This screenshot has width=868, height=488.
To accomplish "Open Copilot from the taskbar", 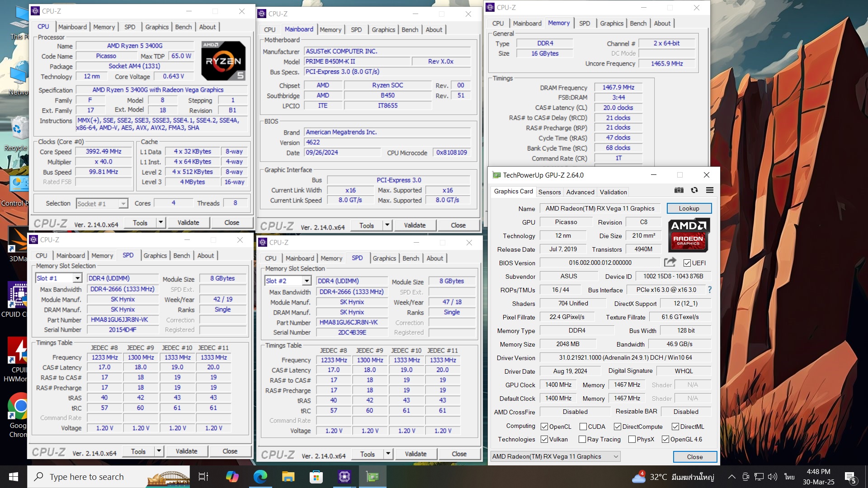I will [232, 477].
